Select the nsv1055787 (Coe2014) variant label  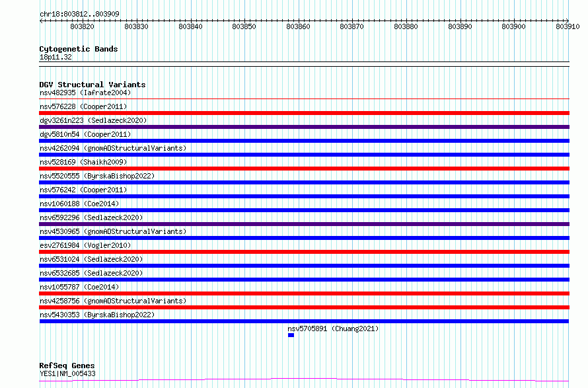(79, 287)
